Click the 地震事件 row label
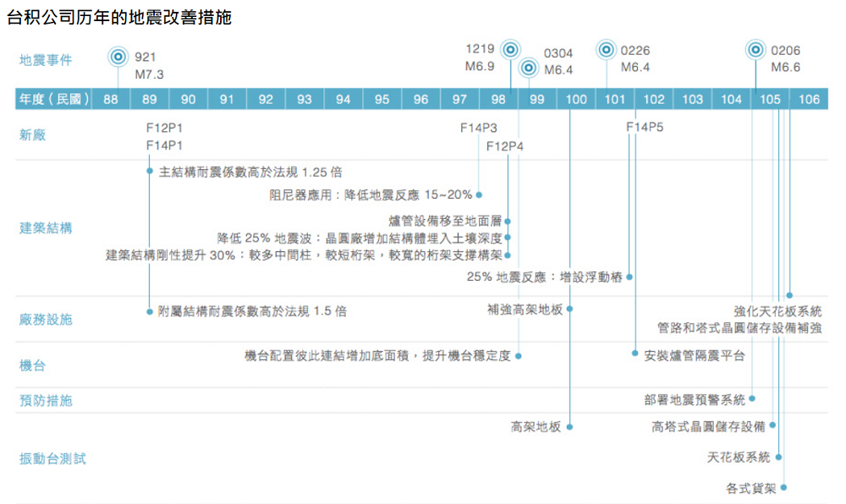This screenshot has width=846, height=504. [46, 60]
